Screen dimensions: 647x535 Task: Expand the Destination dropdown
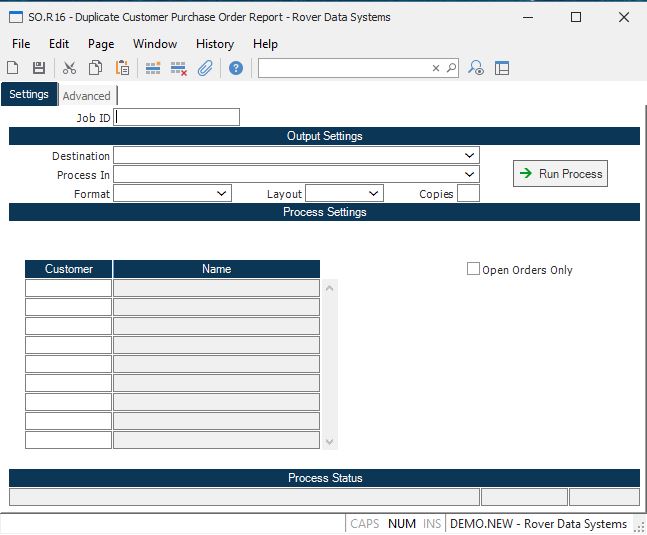[x=469, y=156]
